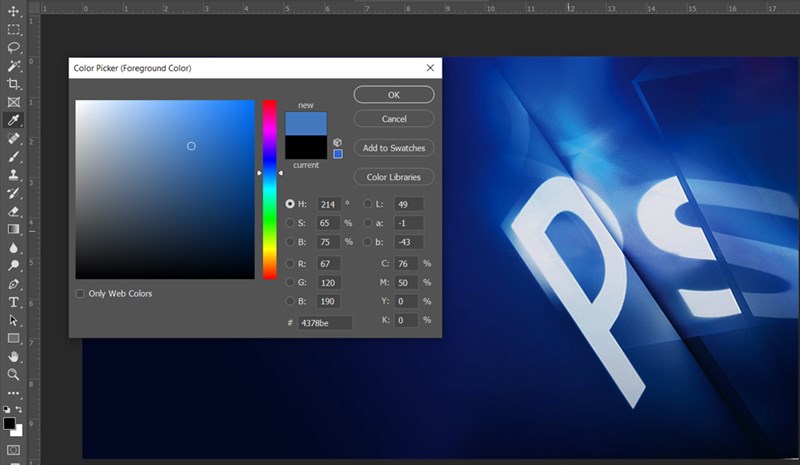
Task: Open Color Libraries
Action: click(394, 177)
